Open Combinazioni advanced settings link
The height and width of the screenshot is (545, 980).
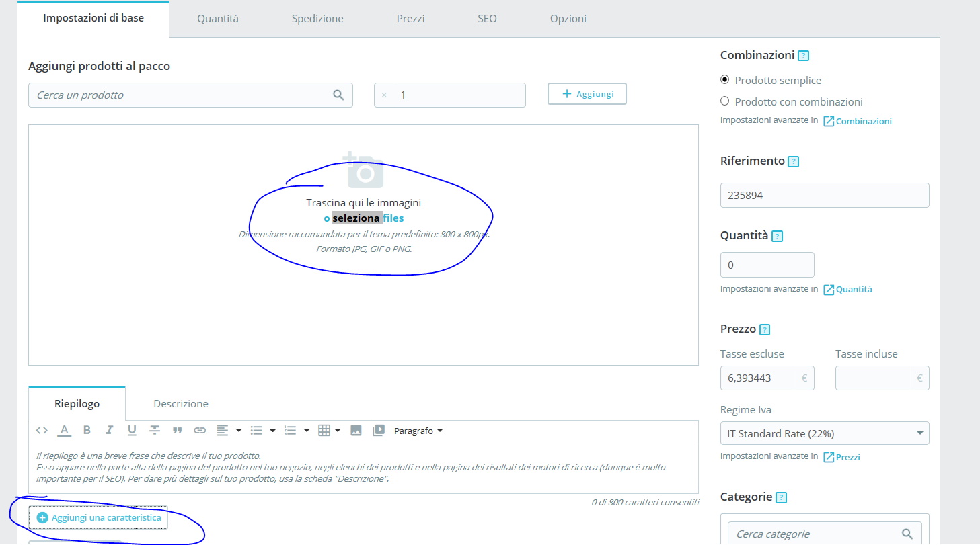[858, 122]
